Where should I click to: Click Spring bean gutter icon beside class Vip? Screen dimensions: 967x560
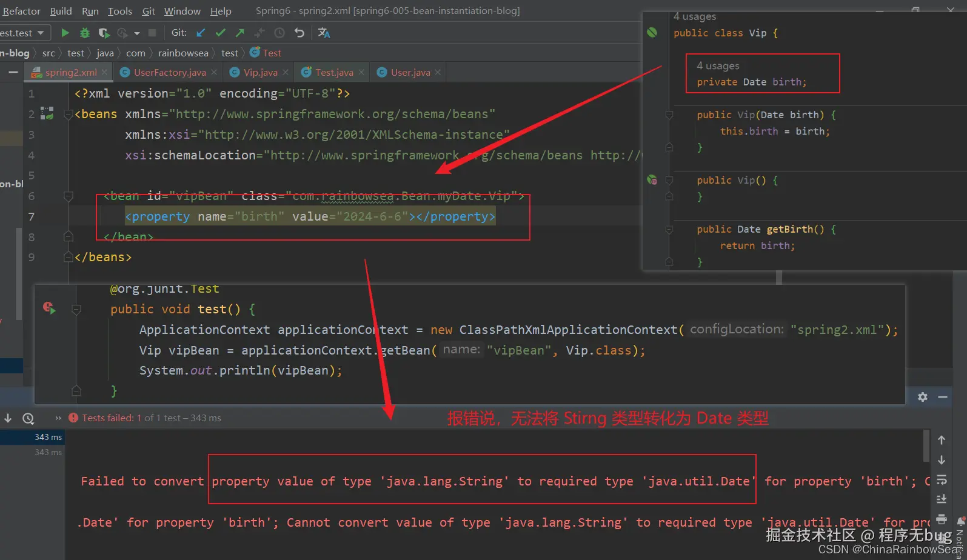[x=652, y=32]
